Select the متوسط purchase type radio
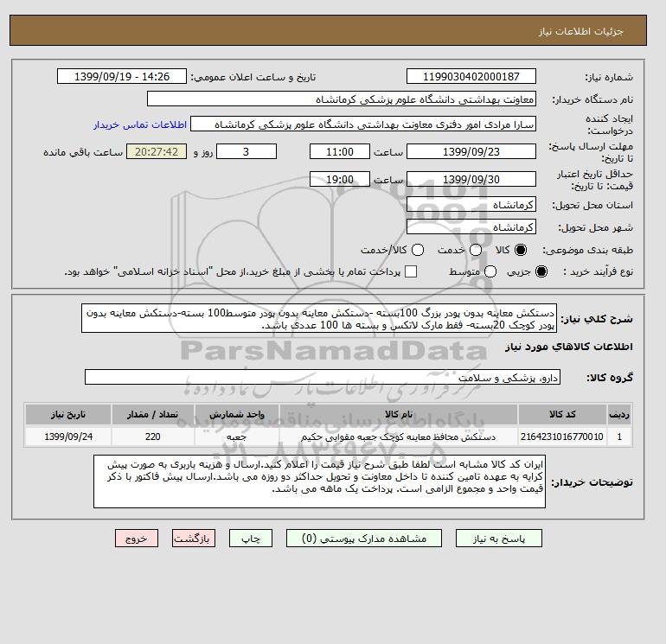The image size is (666, 644). (x=490, y=271)
